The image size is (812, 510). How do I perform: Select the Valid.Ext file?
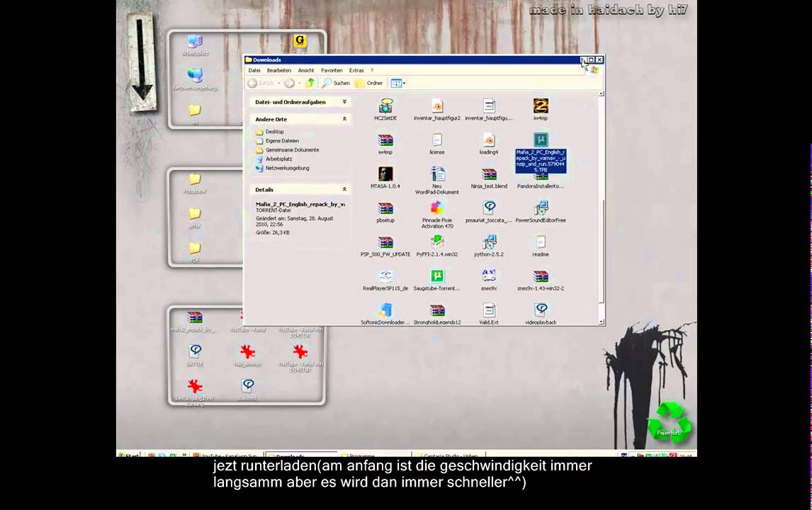(x=489, y=314)
